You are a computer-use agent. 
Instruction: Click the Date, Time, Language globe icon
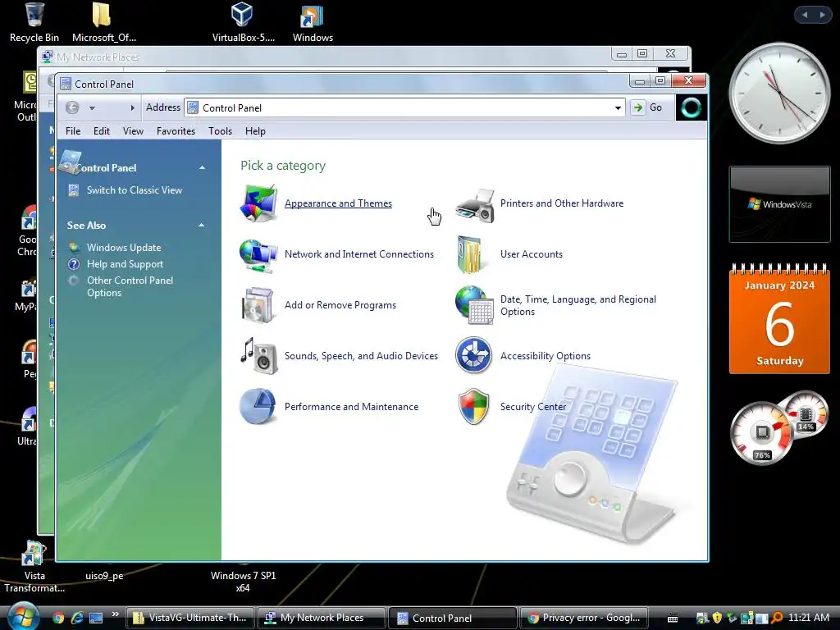(x=474, y=305)
